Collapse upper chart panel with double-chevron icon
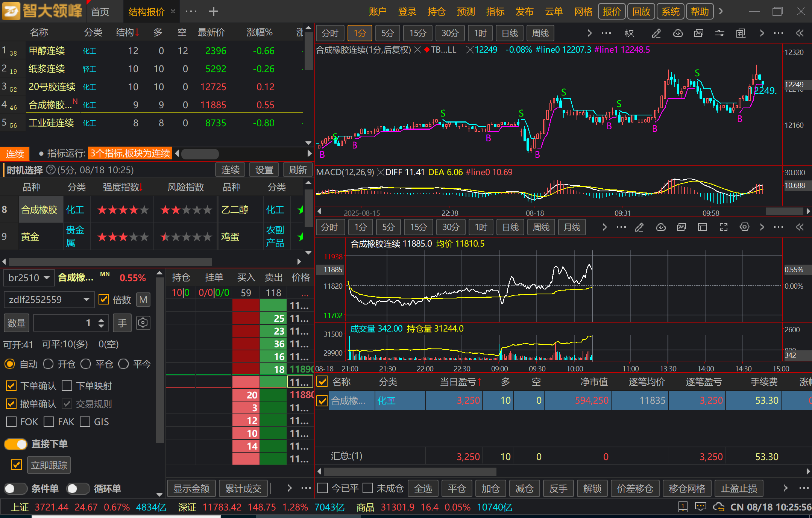Image resolution: width=812 pixels, height=518 pixels. click(x=800, y=33)
